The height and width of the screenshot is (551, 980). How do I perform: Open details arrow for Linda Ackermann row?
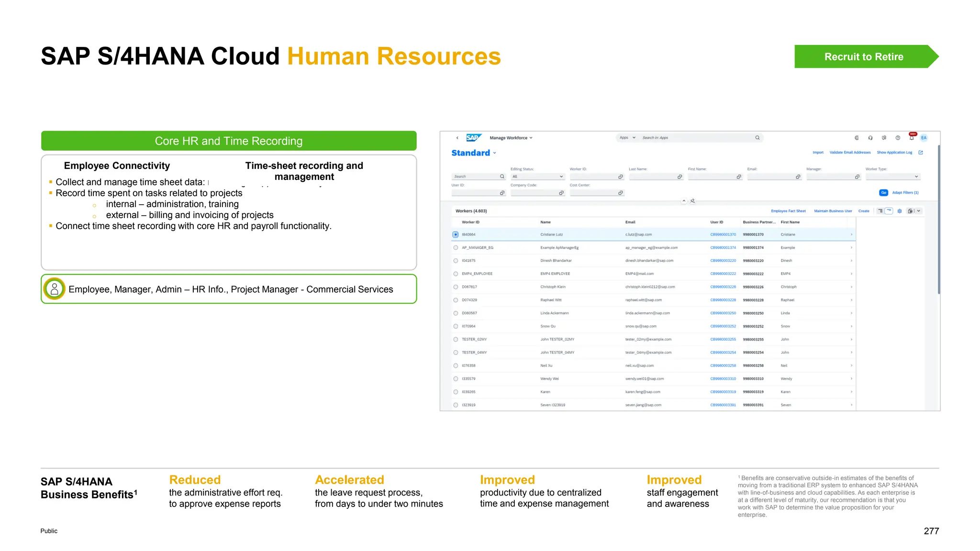[851, 313]
